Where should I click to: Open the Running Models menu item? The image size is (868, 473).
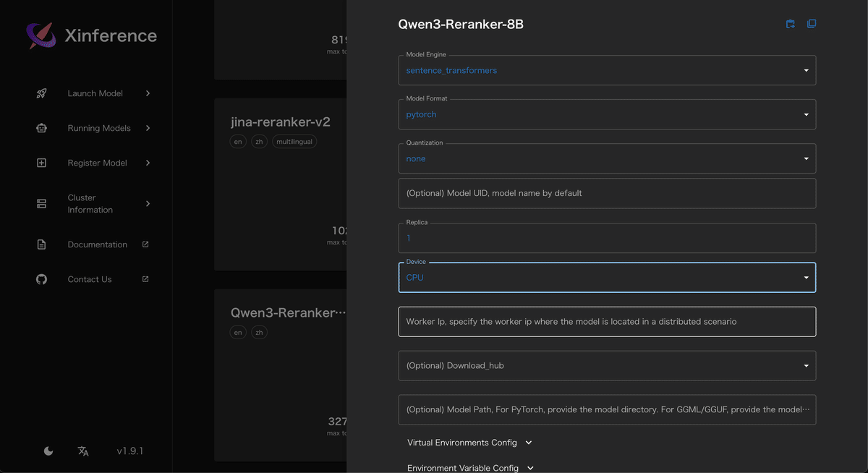click(x=99, y=128)
